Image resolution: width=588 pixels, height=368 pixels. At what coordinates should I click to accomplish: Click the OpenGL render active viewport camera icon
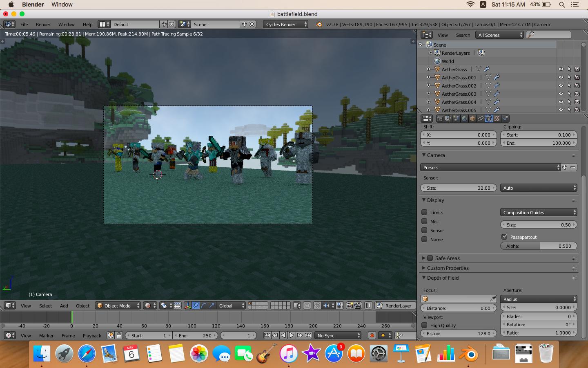[350, 305]
